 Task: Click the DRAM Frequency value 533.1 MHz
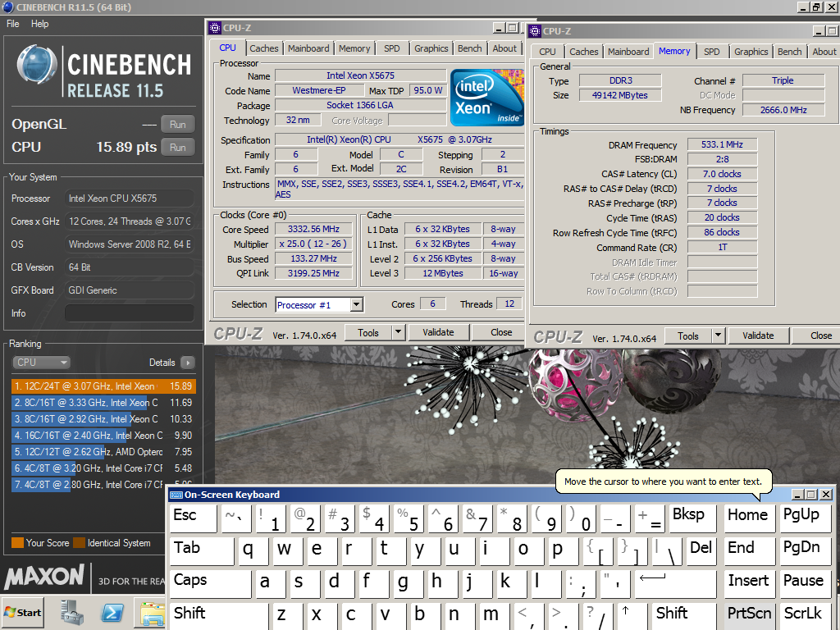point(722,144)
